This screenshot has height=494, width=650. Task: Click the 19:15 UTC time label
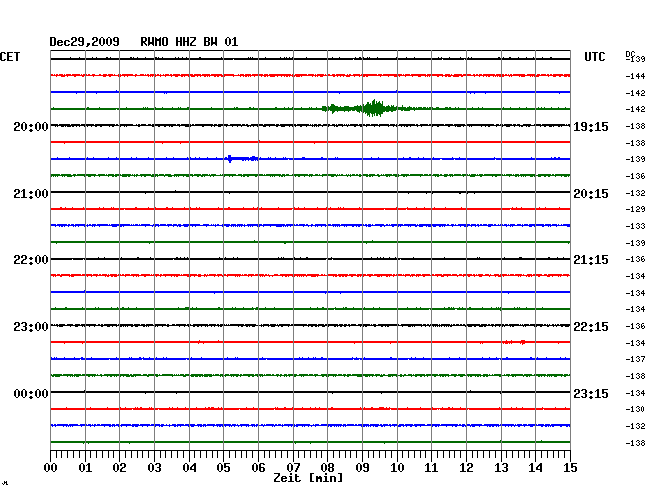click(591, 126)
